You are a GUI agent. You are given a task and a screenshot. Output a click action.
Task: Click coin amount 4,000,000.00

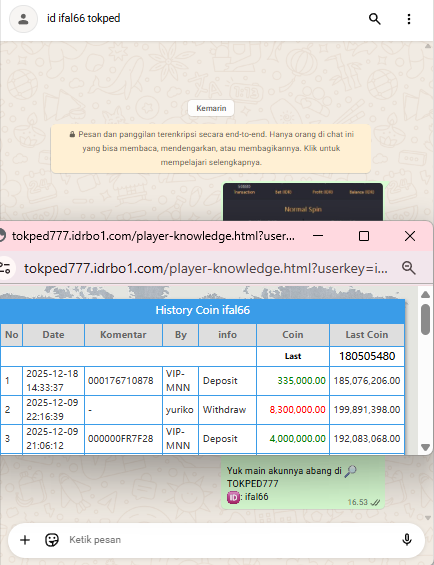(298, 439)
